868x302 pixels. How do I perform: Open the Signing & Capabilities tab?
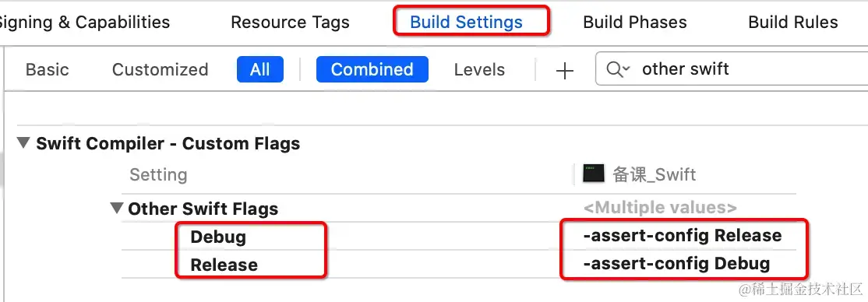[x=84, y=22]
